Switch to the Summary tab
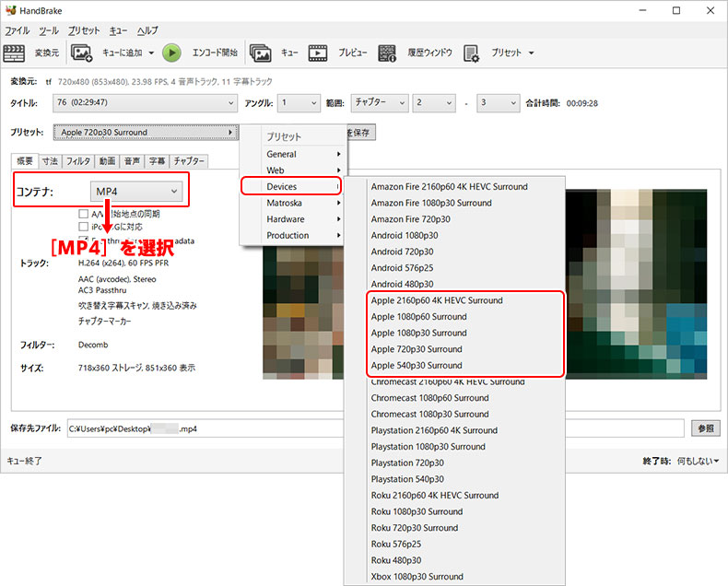 (25, 160)
